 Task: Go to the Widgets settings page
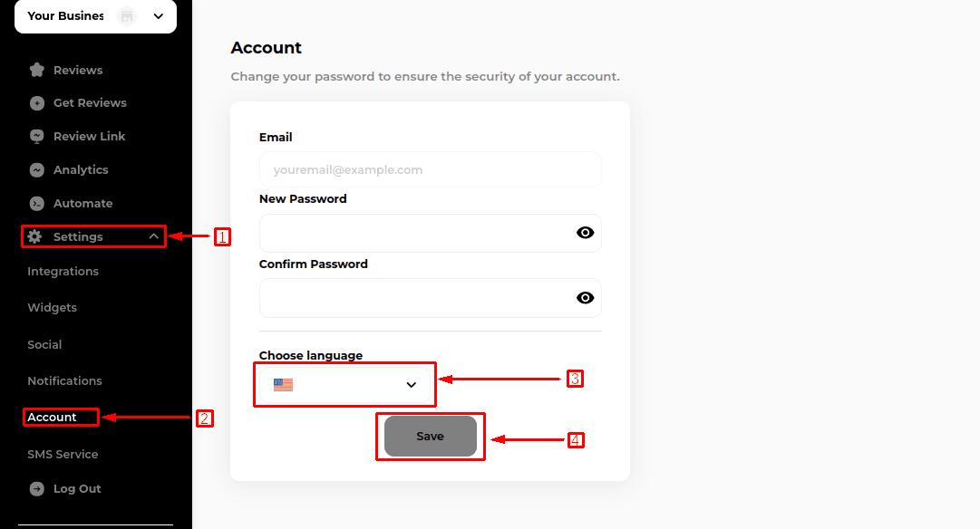tap(52, 308)
